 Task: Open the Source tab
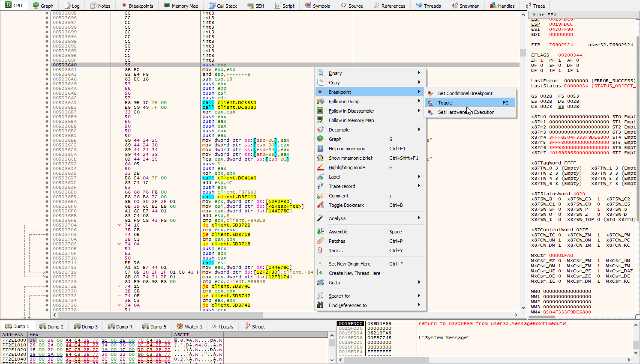pyautogui.click(x=352, y=6)
